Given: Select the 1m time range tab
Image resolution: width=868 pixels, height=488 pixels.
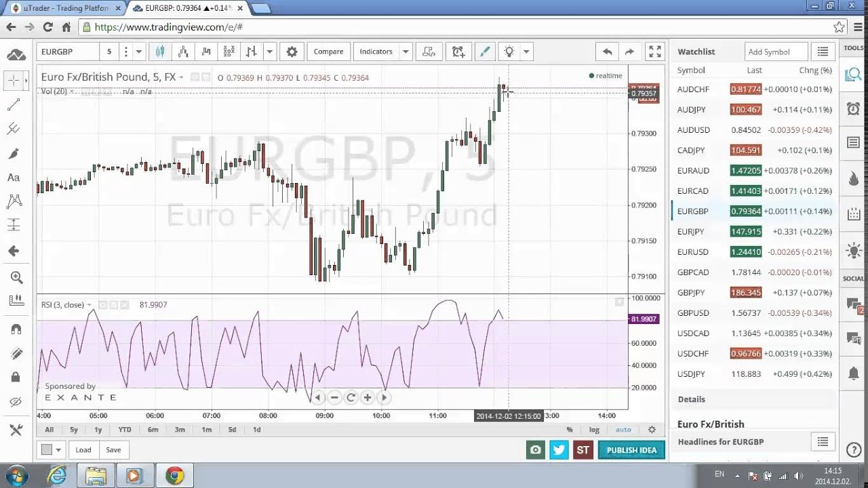Looking at the screenshot, I should [206, 430].
